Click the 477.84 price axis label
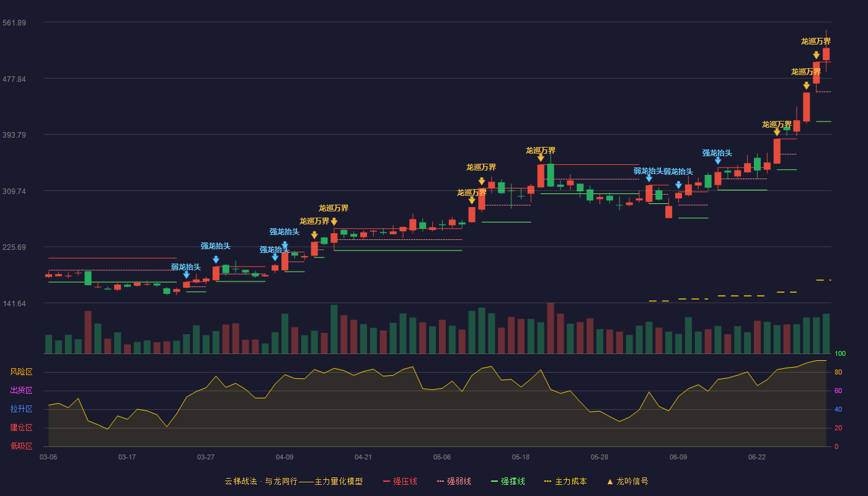The height and width of the screenshot is (496, 868). [14, 79]
